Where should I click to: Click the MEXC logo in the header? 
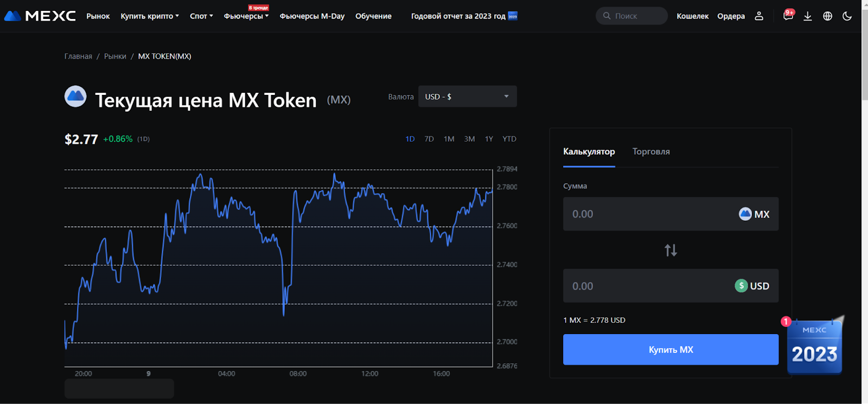click(40, 16)
